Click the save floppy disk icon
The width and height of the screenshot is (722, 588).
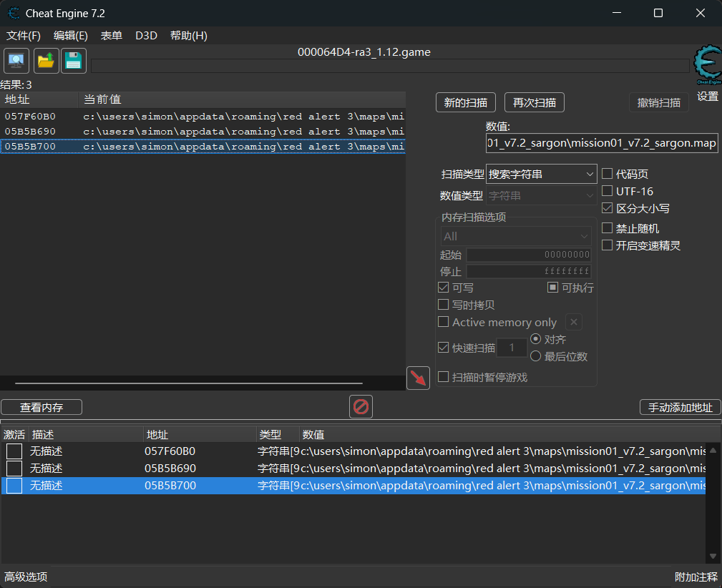click(x=74, y=61)
